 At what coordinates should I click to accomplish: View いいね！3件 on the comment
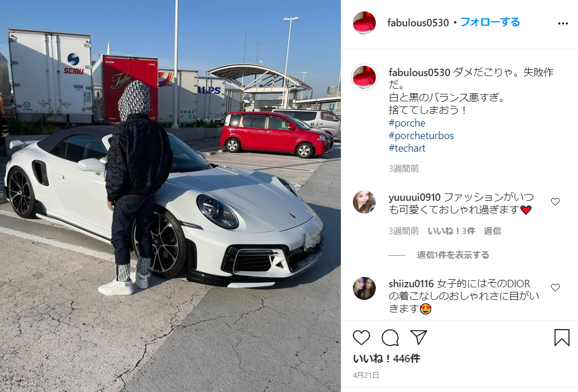tap(451, 231)
